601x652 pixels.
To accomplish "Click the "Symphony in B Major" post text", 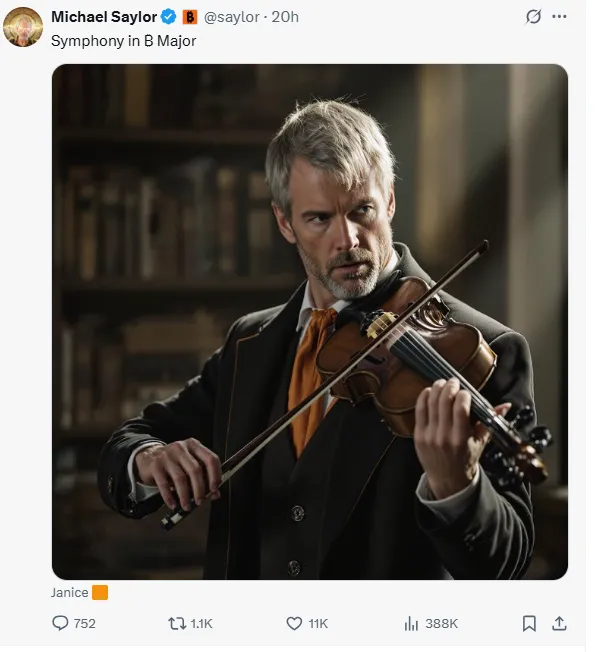I will [x=124, y=41].
